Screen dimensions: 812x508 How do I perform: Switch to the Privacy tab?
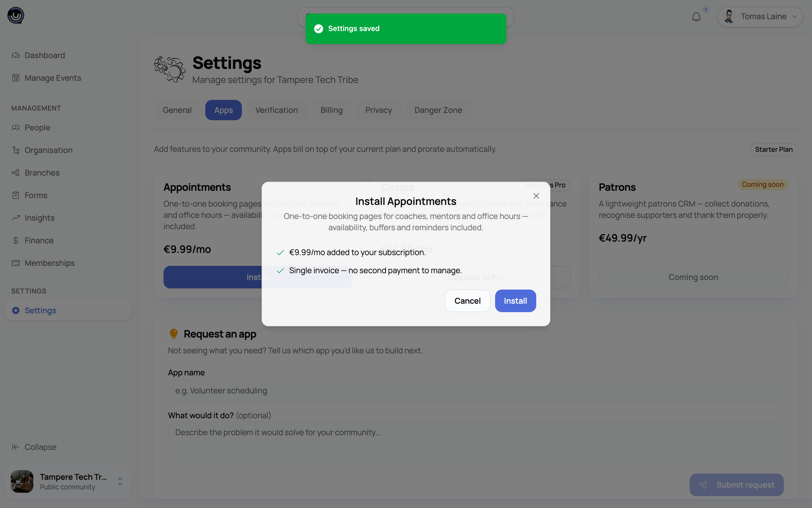pyautogui.click(x=378, y=110)
